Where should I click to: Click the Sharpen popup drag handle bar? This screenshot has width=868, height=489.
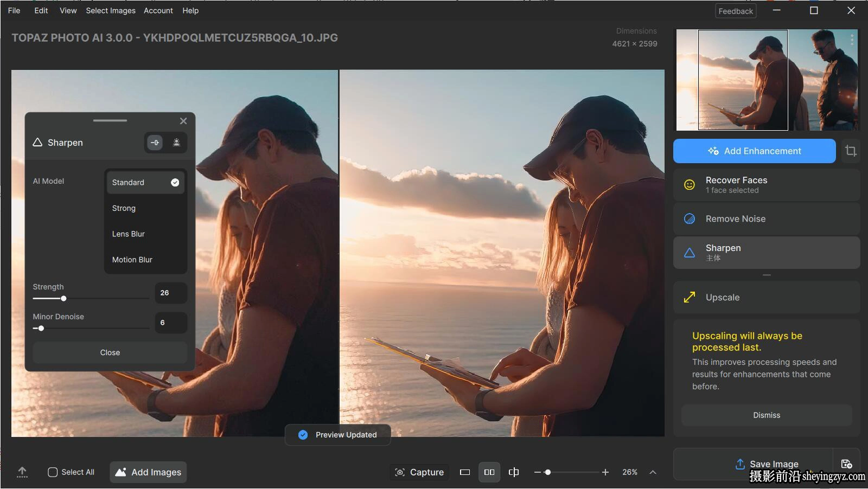[110, 120]
